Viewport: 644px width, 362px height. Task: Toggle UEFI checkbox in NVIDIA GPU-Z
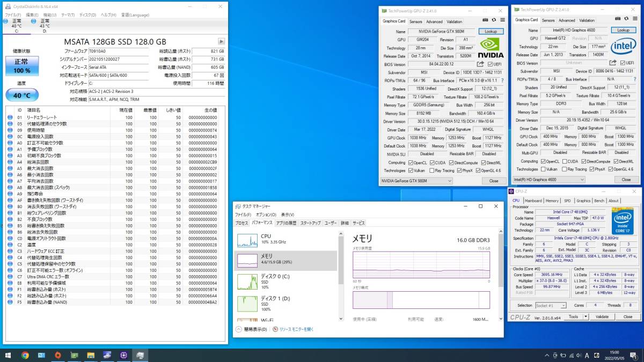(489, 64)
